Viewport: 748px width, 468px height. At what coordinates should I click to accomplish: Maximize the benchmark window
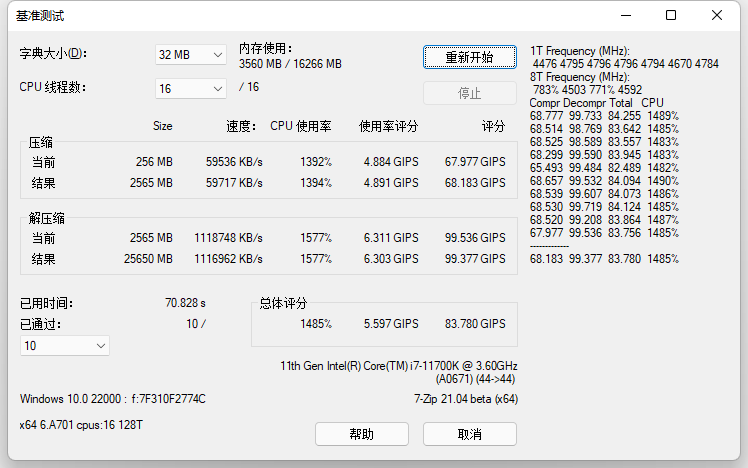tap(671, 15)
